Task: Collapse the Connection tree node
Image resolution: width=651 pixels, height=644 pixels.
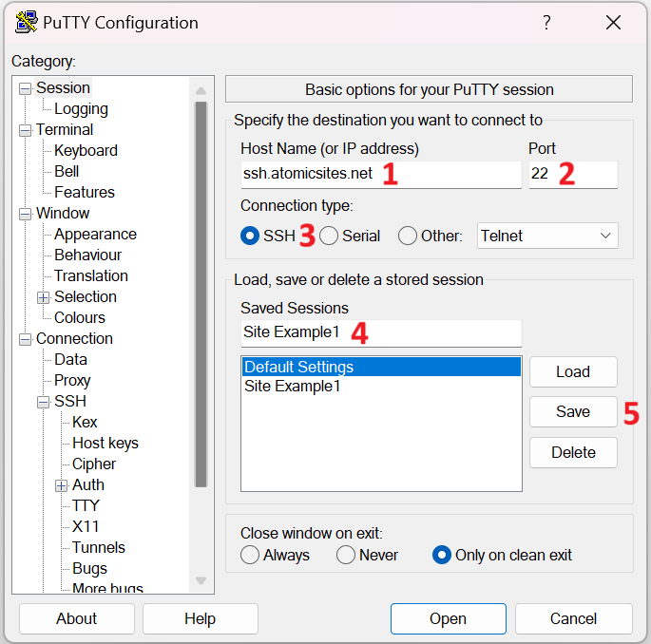Action: pyautogui.click(x=26, y=339)
